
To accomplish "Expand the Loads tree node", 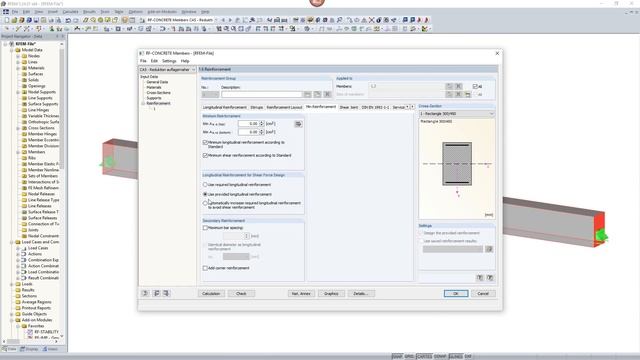I will (x=12, y=284).
